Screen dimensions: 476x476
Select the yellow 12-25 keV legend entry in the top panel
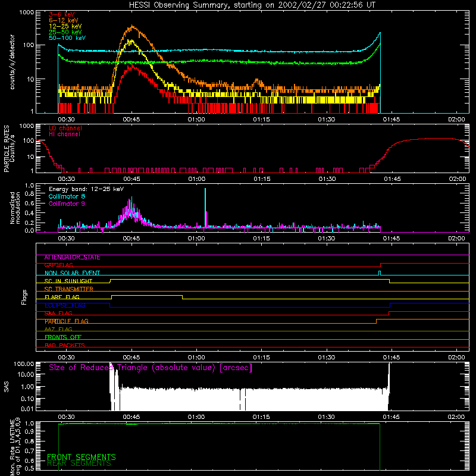(x=65, y=26)
